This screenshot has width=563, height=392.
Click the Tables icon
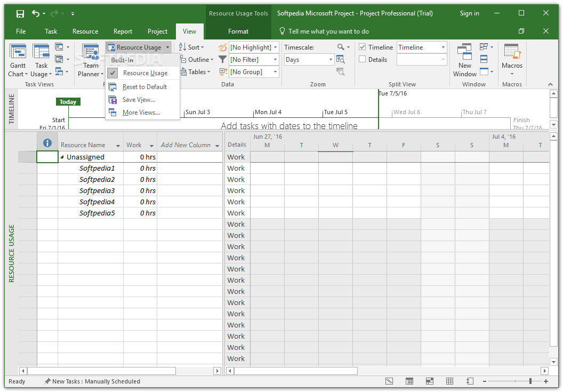pos(183,72)
